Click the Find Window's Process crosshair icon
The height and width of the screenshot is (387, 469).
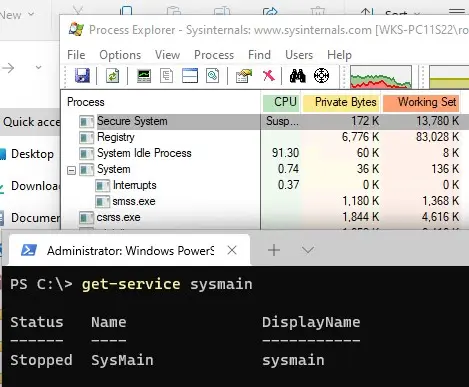321,76
